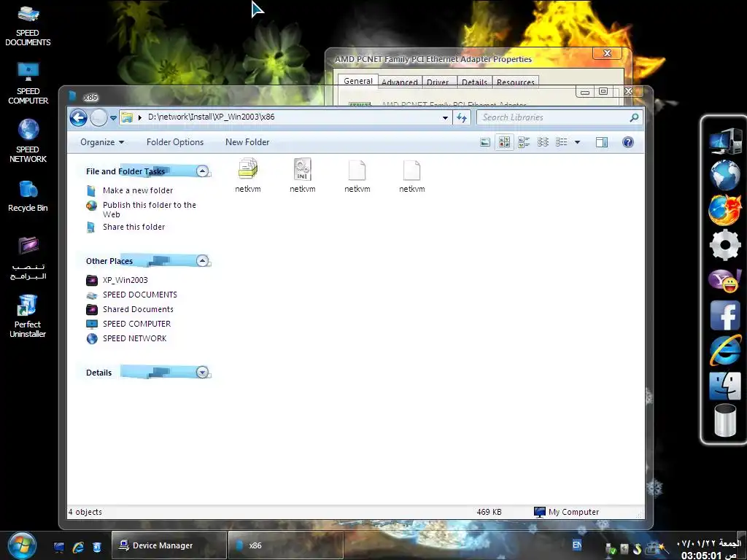The height and width of the screenshot is (560, 747).
Task: Select the netkvm catalog file with stacked-pages icon
Action: tap(248, 175)
